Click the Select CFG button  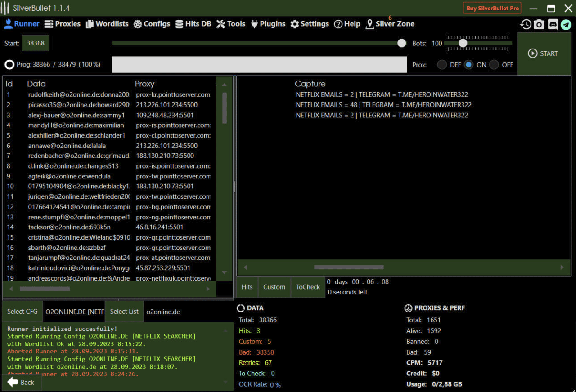(x=22, y=311)
